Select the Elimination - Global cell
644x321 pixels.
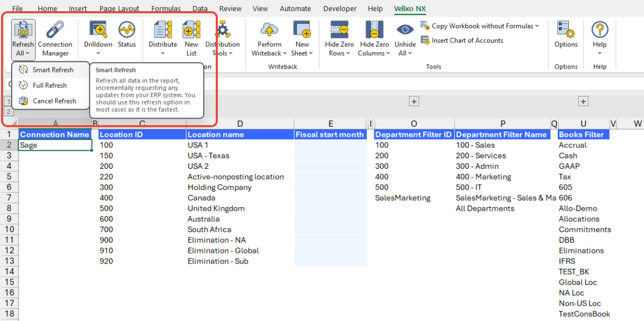coord(240,250)
